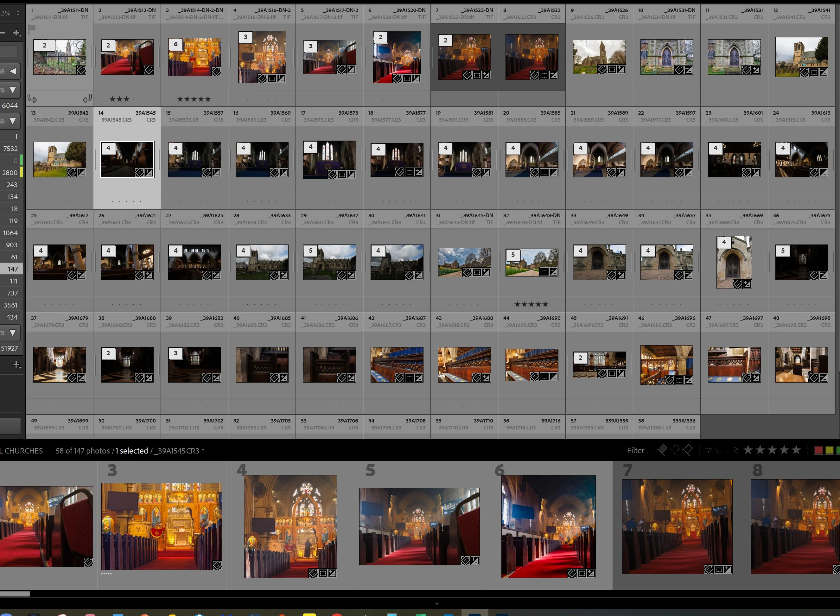The width and height of the screenshot is (840, 616).
Task: Rotate photo _39A1511-DN counterclockwise
Action: click(x=32, y=99)
